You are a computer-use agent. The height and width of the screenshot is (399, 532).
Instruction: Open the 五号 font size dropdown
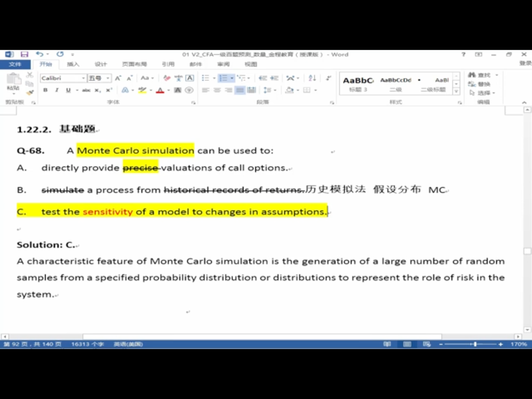click(108, 78)
